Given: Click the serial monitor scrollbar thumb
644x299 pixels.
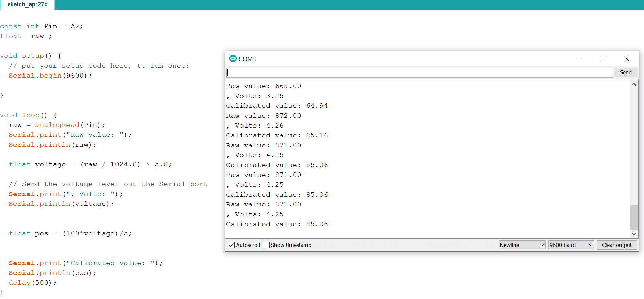Looking at the screenshot, I should coord(634,217).
